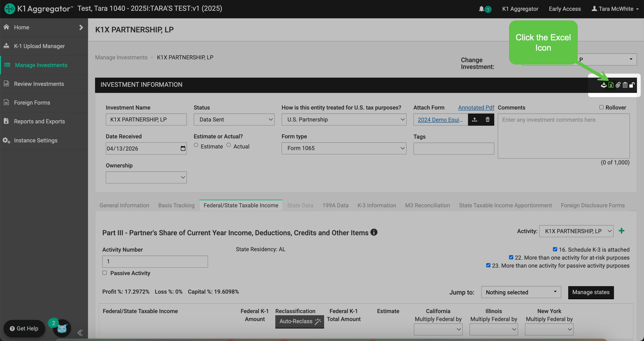
Task: Click the unlock padlock icon
Action: (632, 85)
